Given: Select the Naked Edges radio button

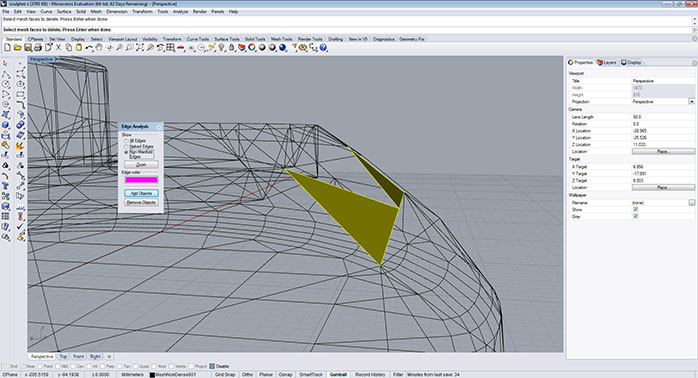Looking at the screenshot, I should click(x=126, y=146).
